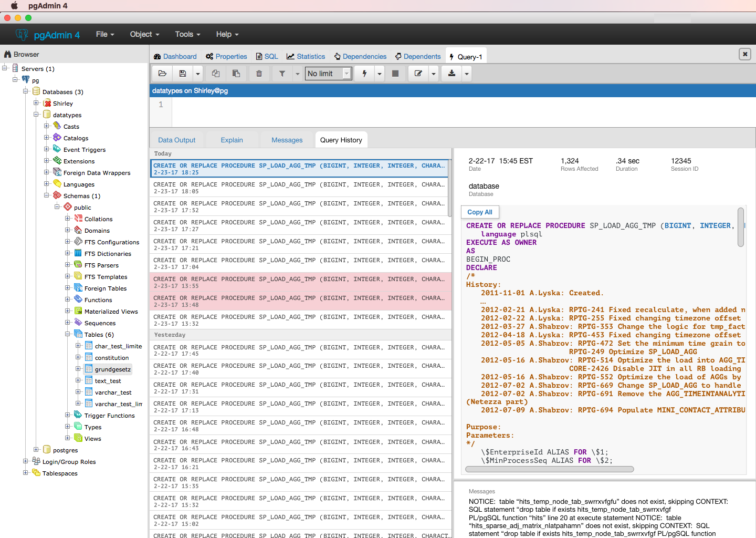
Task: Click the horizontal scrollbar under the SQL preview
Action: pyautogui.click(x=550, y=469)
